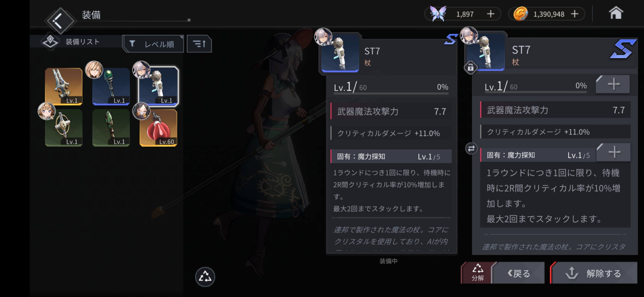Select the Lv.60 red bell weapon
644x297 pixels.
point(159,128)
